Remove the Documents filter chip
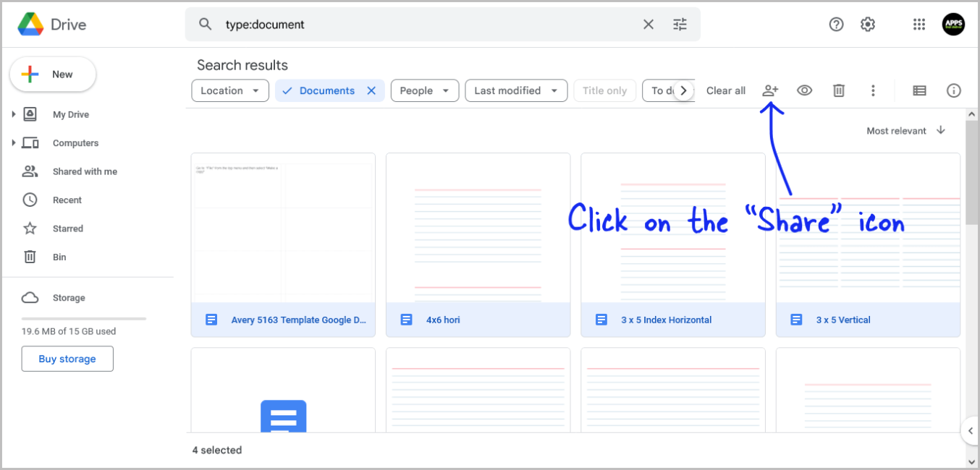The image size is (980, 470). click(x=371, y=90)
